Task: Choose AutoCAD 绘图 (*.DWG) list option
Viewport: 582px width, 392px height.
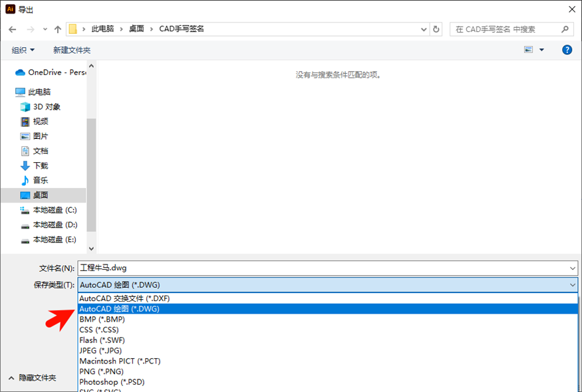Action: pos(328,308)
